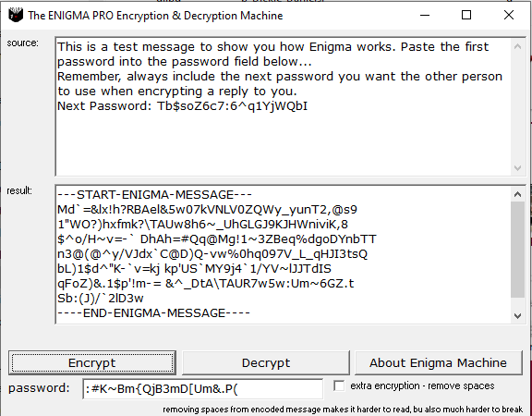Minimize the ENIGMA PRO window

pyautogui.click(x=425, y=16)
